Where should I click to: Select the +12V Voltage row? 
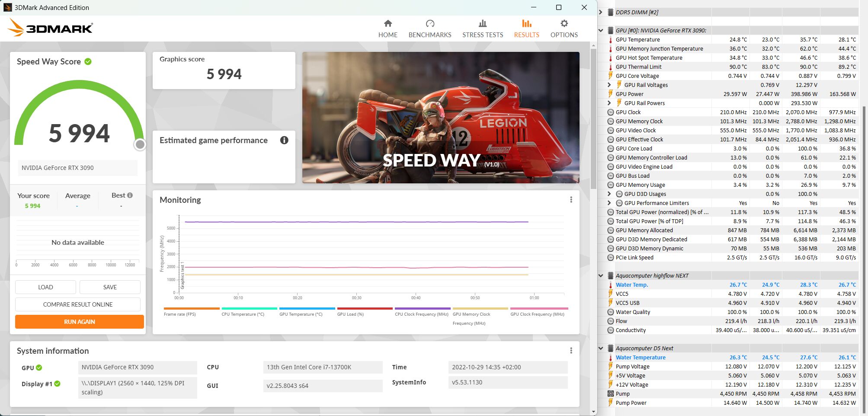(x=732, y=384)
